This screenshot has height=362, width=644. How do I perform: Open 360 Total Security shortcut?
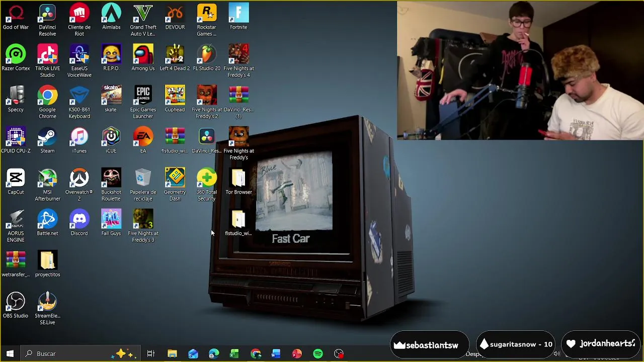207,185
